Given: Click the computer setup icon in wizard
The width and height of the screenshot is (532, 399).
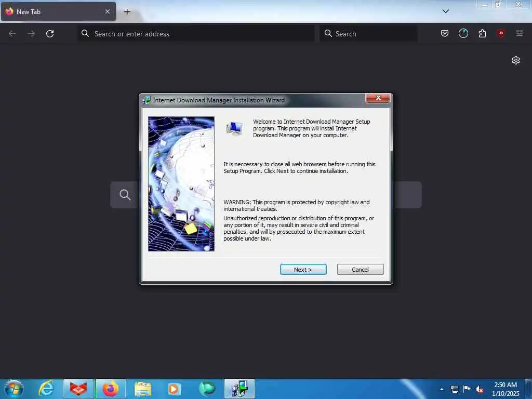Looking at the screenshot, I should [234, 129].
